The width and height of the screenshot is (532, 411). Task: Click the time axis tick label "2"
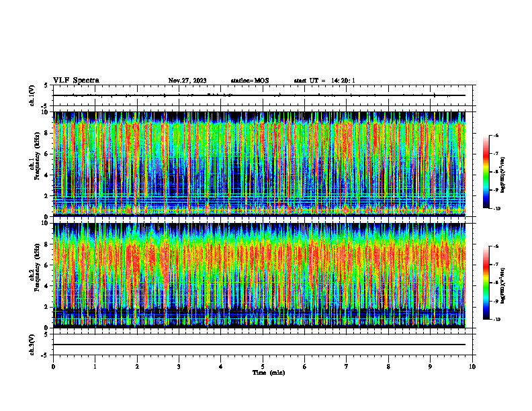(x=137, y=367)
